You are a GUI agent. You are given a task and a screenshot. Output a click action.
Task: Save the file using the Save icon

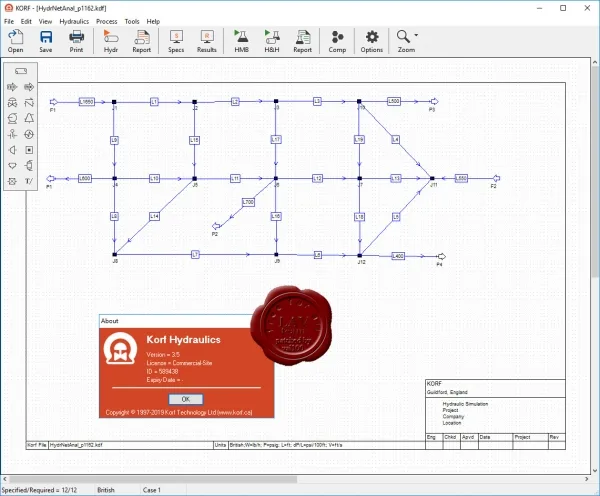click(46, 41)
